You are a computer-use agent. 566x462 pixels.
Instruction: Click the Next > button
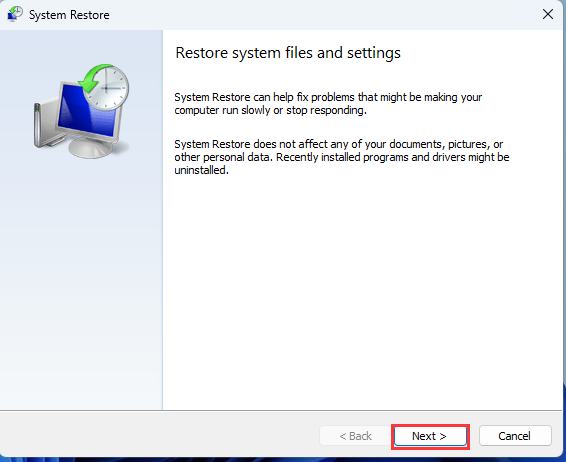(429, 436)
